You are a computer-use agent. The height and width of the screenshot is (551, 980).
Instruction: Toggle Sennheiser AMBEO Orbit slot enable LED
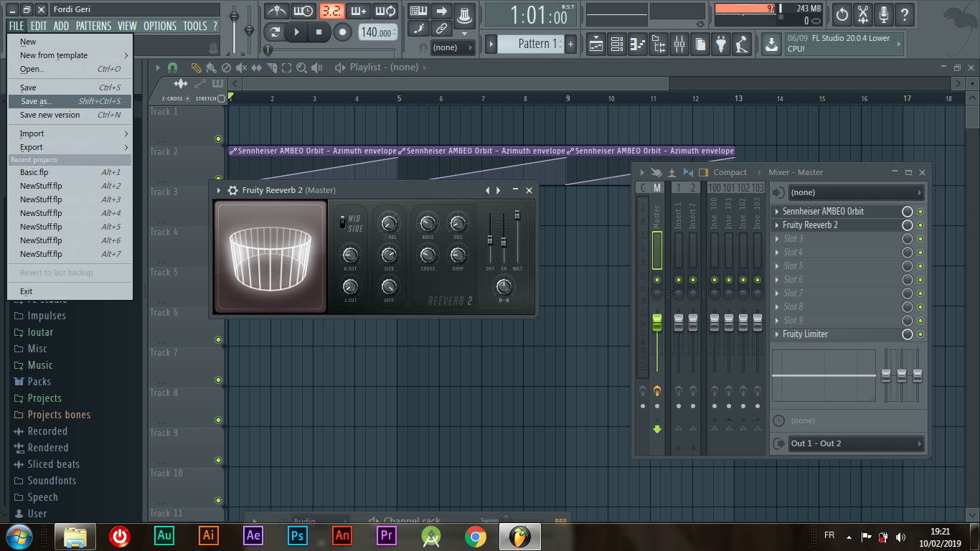tap(920, 212)
